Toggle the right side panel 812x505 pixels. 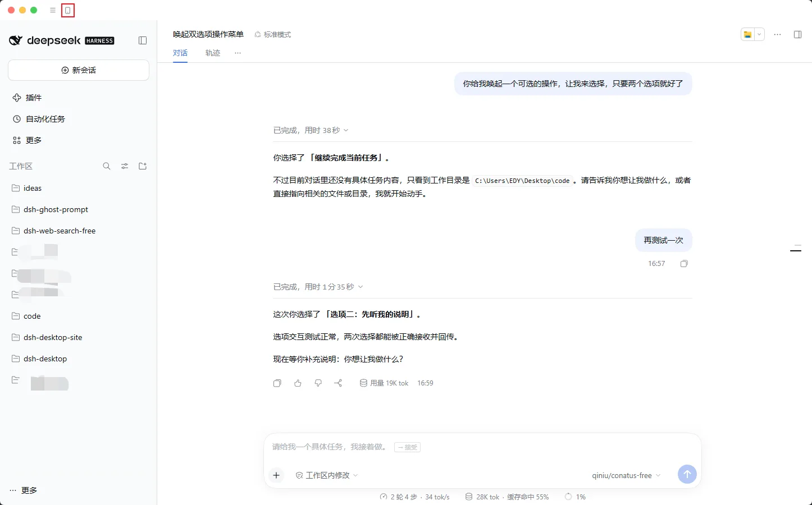(797, 34)
